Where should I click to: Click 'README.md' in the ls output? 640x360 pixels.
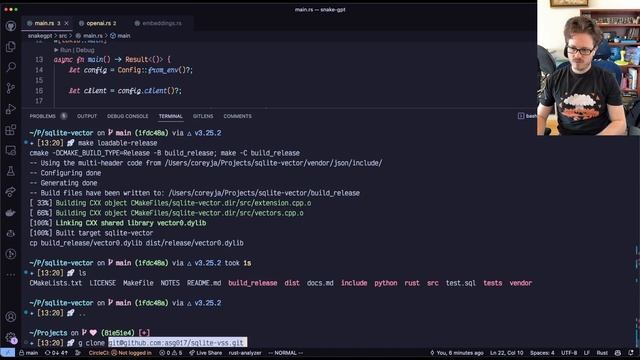tap(204, 283)
